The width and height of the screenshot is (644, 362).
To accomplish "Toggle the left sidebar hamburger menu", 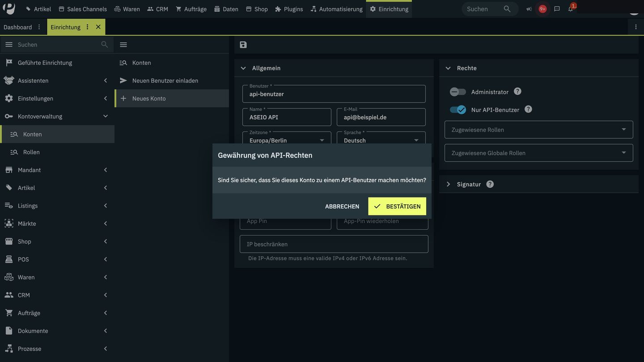I will 9,45.
